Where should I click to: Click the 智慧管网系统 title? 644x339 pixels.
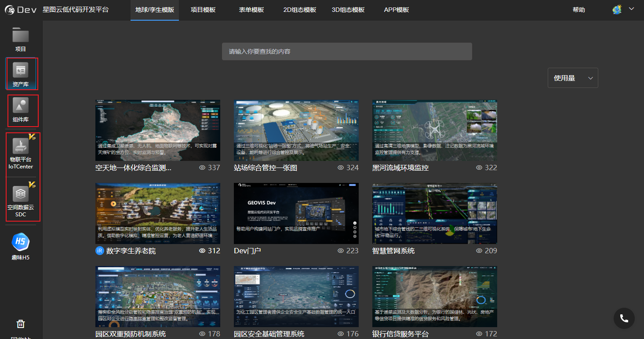[393, 251]
